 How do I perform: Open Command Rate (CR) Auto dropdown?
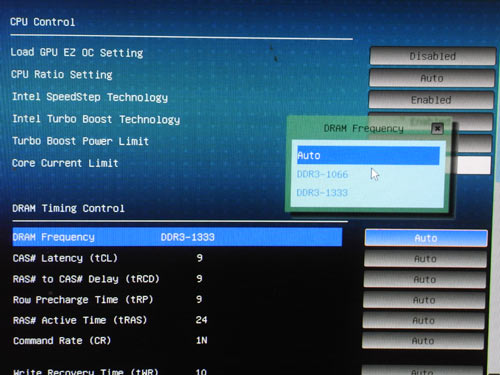423,341
